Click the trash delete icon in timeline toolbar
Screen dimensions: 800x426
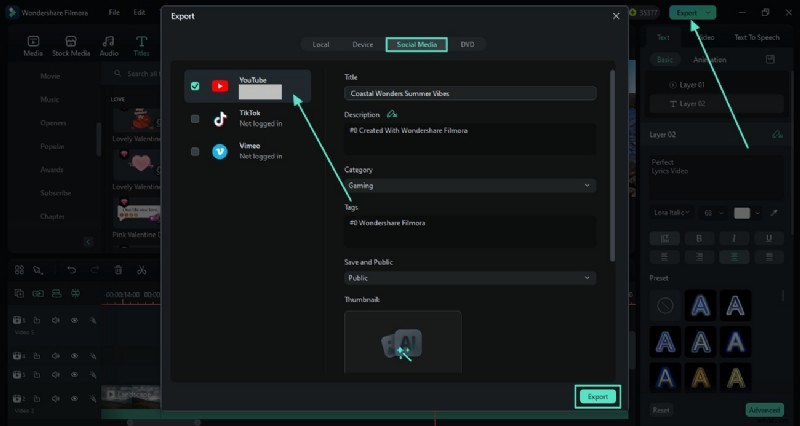[x=118, y=270]
